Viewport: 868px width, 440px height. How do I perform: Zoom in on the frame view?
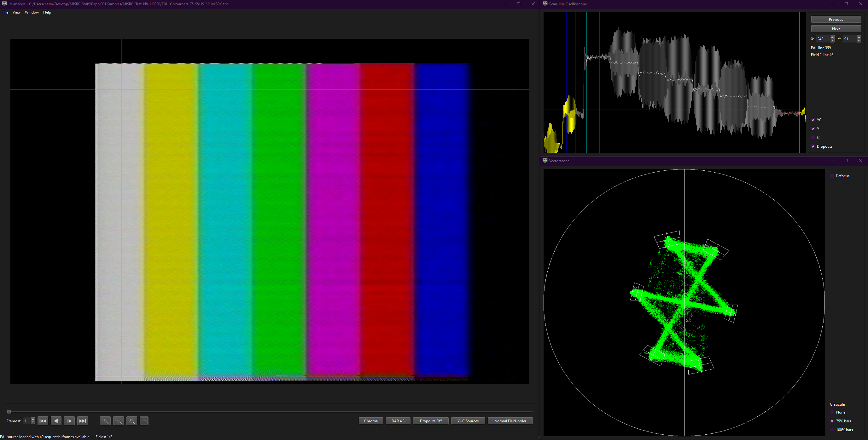pyautogui.click(x=105, y=421)
